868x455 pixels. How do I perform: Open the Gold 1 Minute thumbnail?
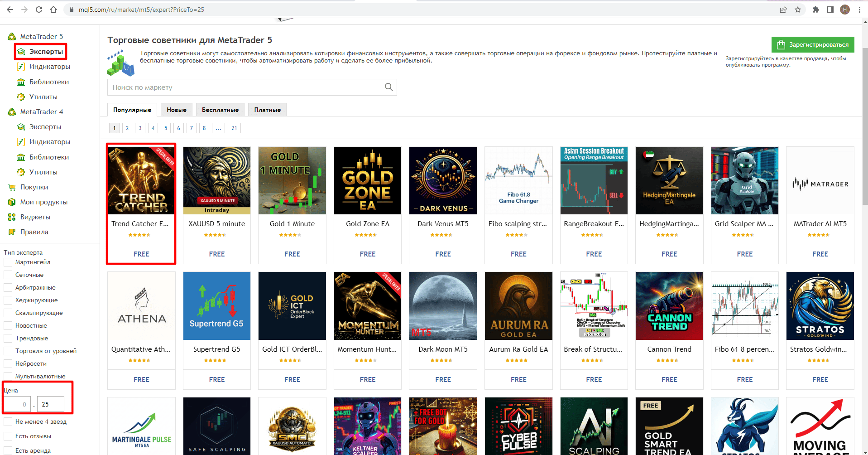[292, 180]
